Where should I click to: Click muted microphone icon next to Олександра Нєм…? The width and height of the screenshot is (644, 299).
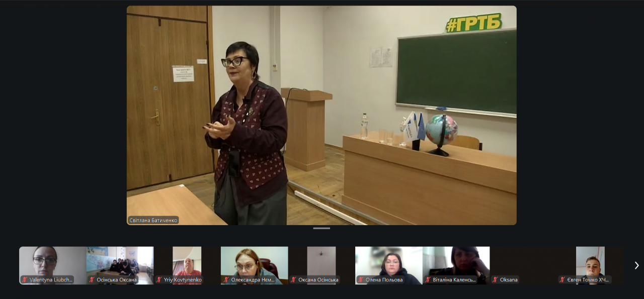[x=226, y=280]
